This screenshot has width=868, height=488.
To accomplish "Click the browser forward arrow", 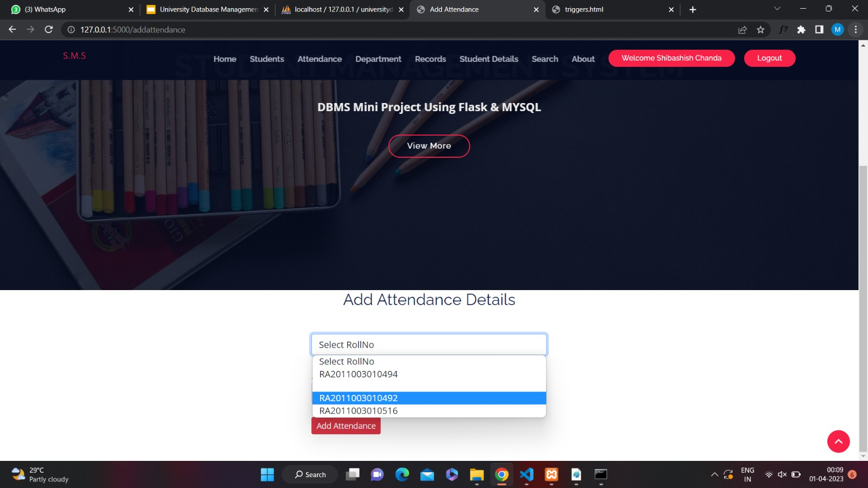I will click(x=30, y=29).
